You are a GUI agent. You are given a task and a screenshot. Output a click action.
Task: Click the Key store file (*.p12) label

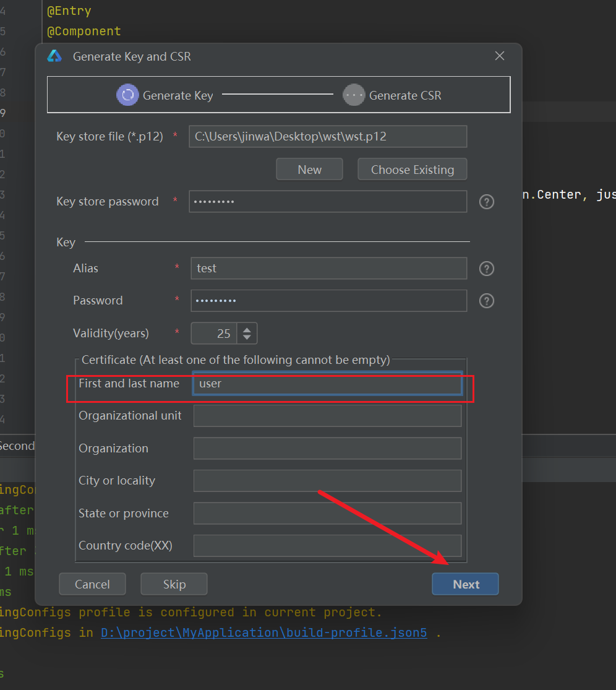(x=110, y=136)
